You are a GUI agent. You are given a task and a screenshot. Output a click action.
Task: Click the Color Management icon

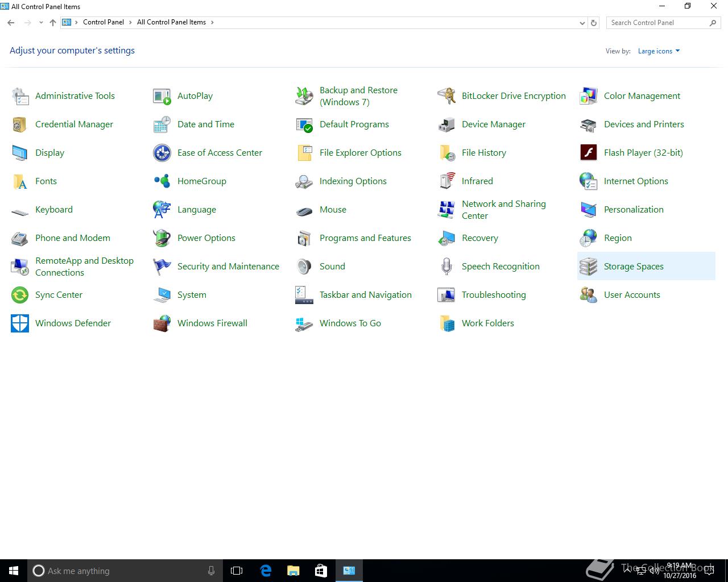pos(589,96)
